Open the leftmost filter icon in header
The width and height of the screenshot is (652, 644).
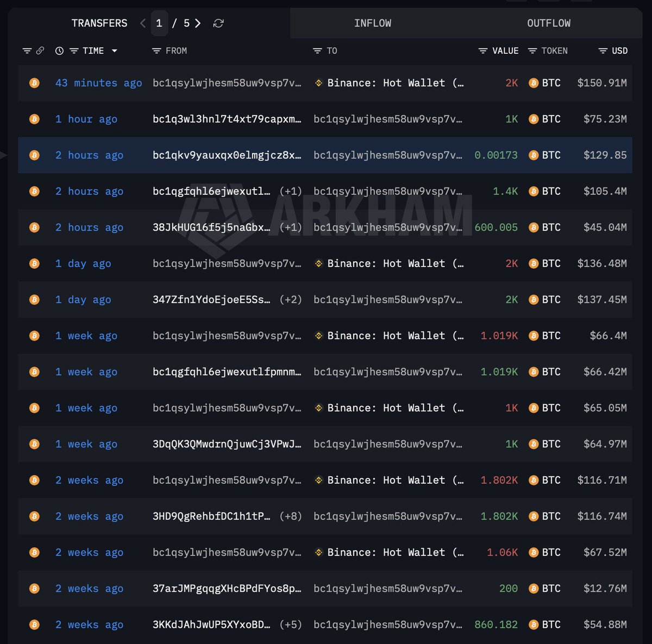[x=27, y=50]
